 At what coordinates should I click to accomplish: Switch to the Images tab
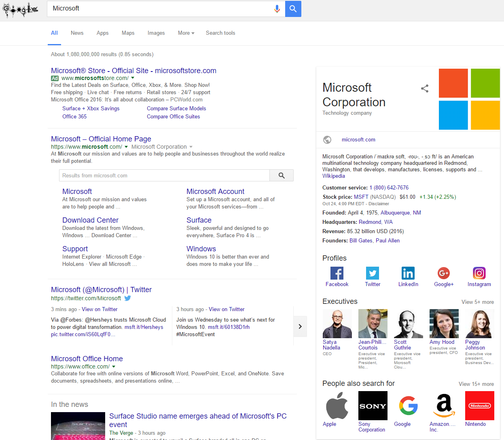156,33
